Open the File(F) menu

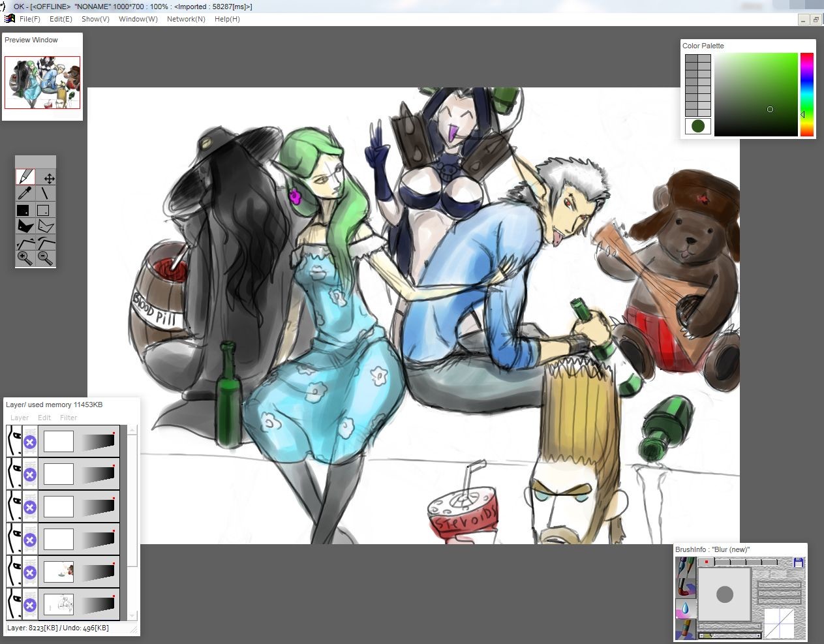tap(30, 19)
